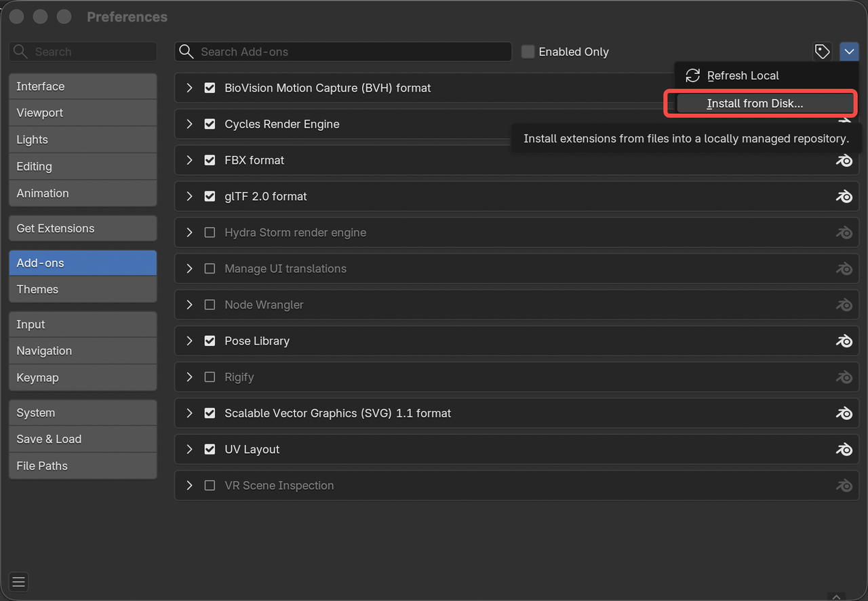
Task: Expand the SVG 1.1 format row
Action: tap(189, 413)
